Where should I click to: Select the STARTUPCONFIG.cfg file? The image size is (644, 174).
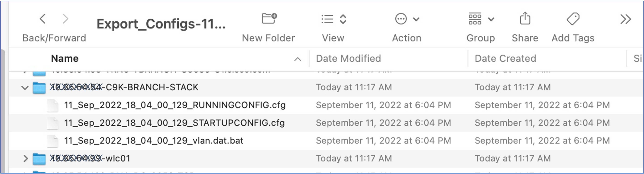tap(174, 123)
